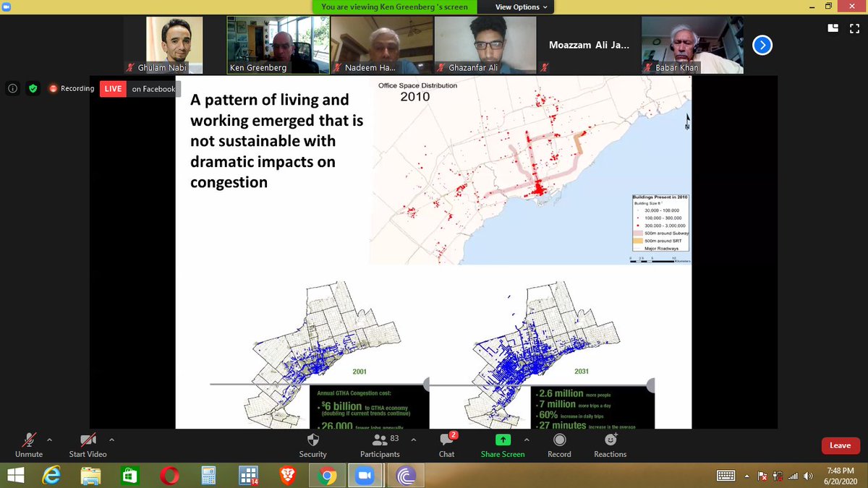Click the meeting information icon
Screen dimensions: 868x488
(12, 88)
